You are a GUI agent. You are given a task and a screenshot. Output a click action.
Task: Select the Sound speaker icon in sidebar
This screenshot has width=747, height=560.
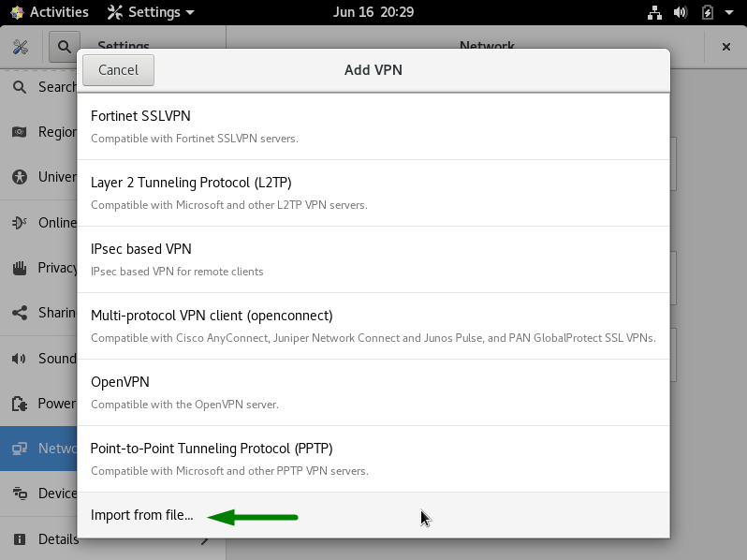(x=19, y=359)
